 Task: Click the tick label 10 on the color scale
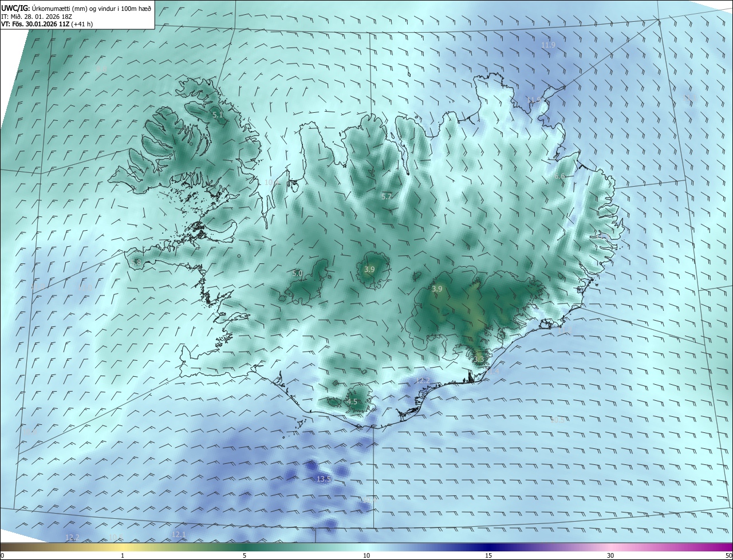tap(366, 555)
